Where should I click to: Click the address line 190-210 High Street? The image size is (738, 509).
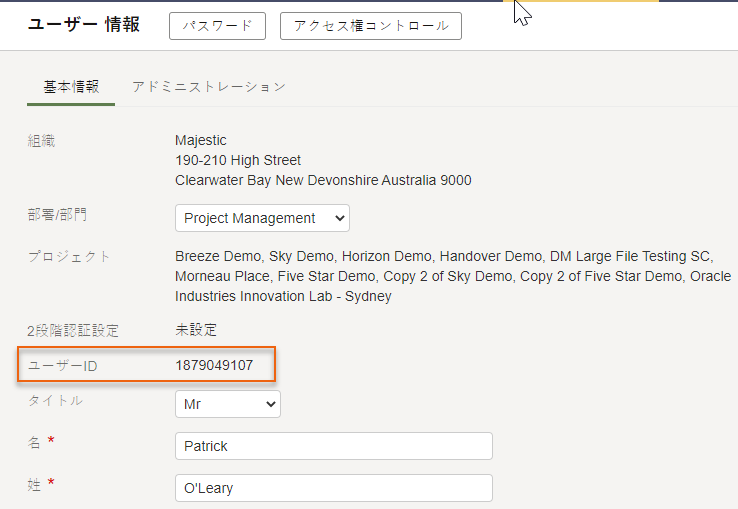pyautogui.click(x=238, y=161)
